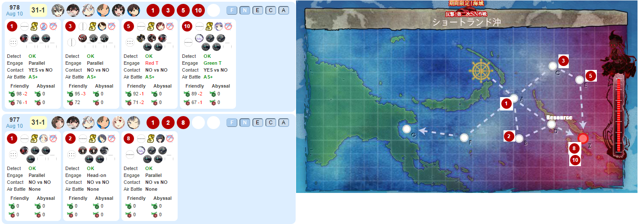Click the friendly fighter icon beside 98 -2
The width and height of the screenshot is (644, 224).
pos(12,94)
